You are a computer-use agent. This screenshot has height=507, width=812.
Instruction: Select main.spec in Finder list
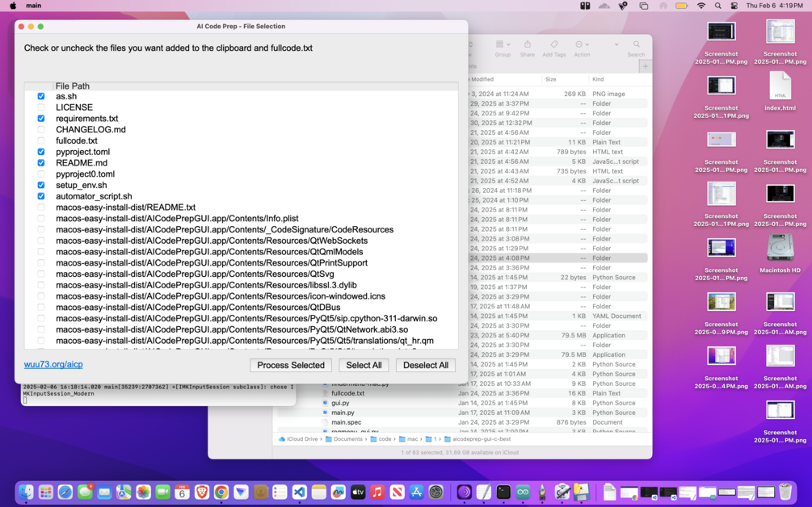pos(347,422)
